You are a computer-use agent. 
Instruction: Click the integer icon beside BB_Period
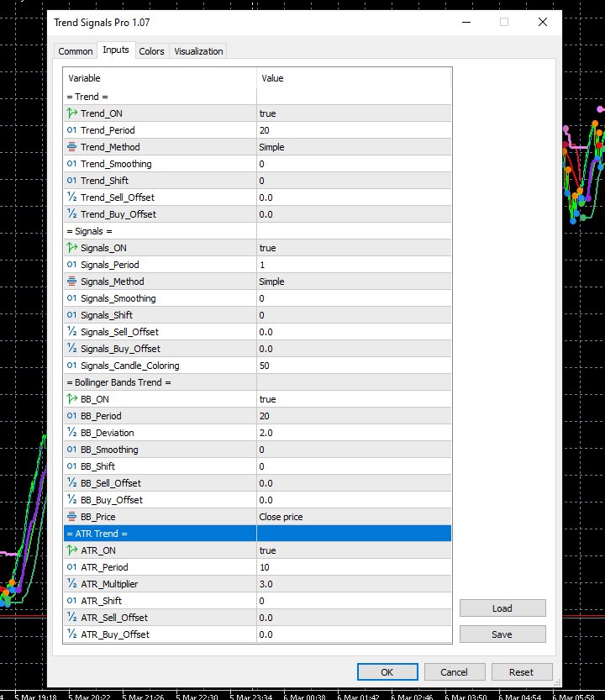click(x=72, y=416)
